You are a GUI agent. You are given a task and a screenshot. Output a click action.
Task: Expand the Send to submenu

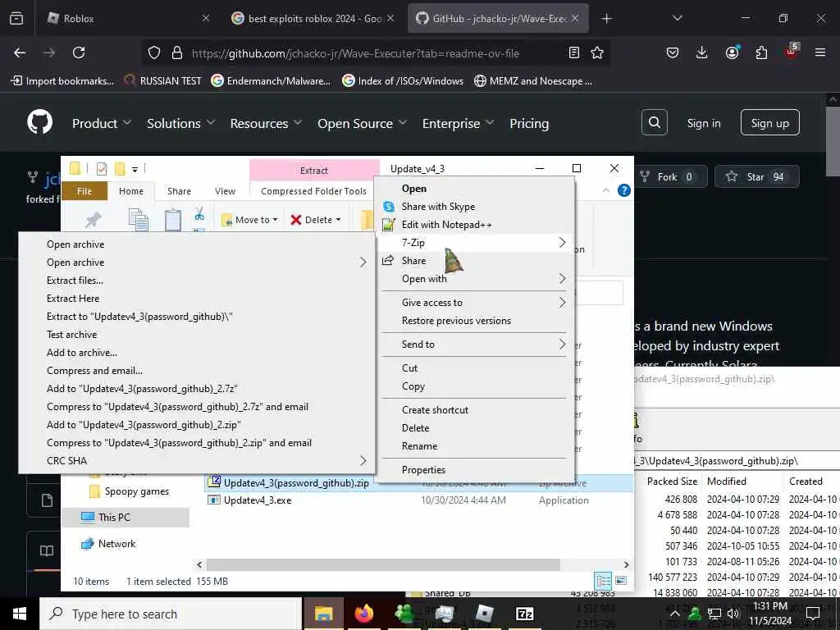(475, 345)
